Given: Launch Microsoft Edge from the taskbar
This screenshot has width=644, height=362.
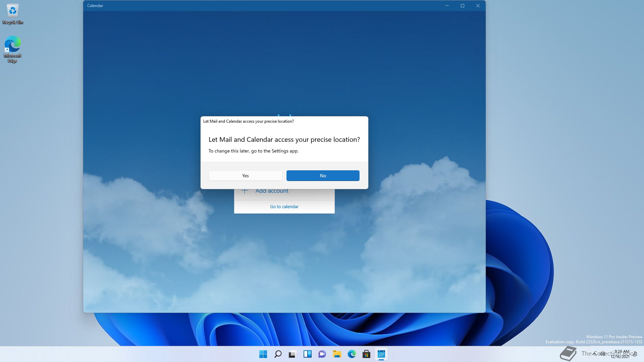Looking at the screenshot, I should tap(352, 354).
